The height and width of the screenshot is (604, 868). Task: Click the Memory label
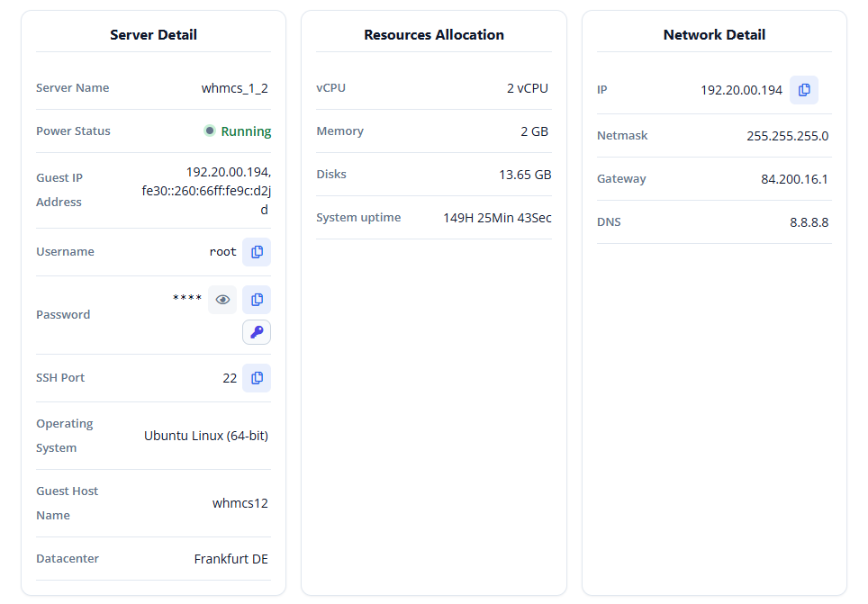click(339, 131)
